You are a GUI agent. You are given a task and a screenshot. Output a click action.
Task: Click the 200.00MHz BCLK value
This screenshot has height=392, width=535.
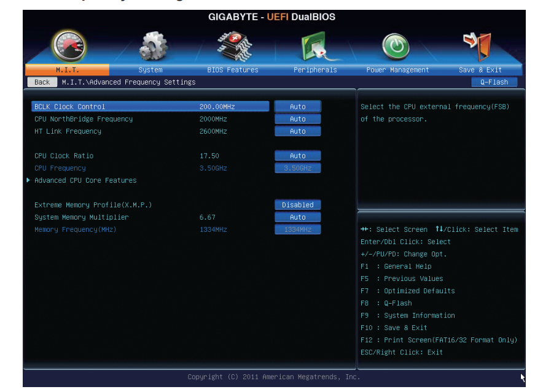(217, 107)
